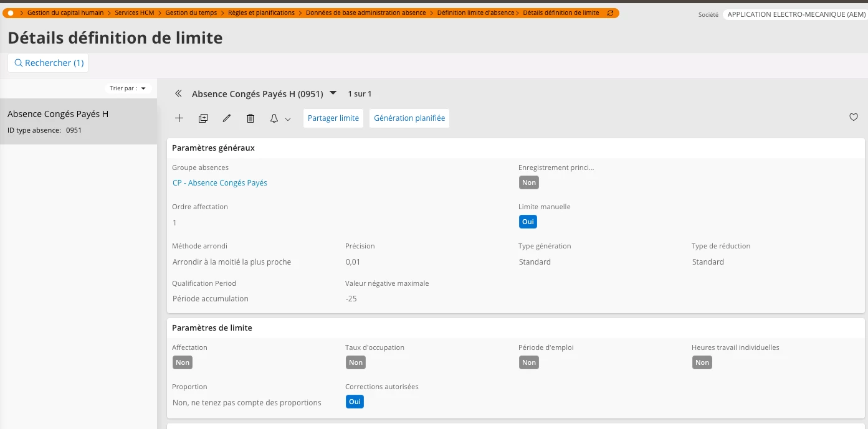Click the Partager limite button
The width and height of the screenshot is (868, 429).
tap(333, 118)
